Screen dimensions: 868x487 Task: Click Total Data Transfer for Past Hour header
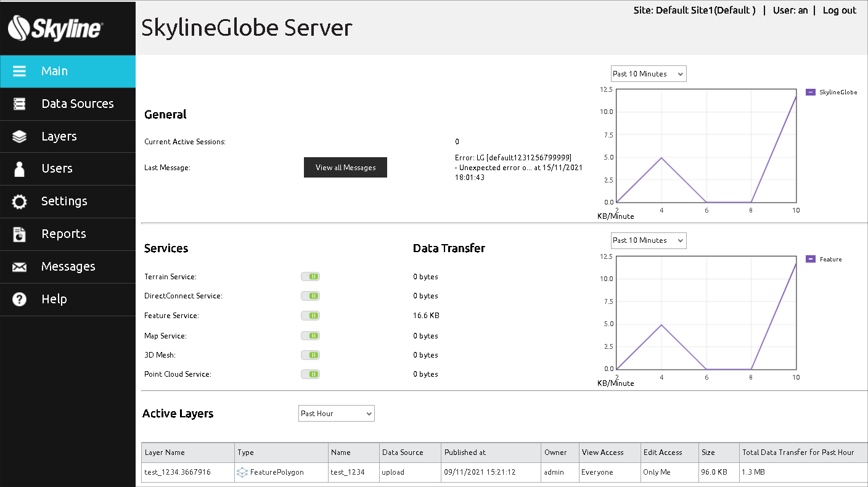coord(804,452)
